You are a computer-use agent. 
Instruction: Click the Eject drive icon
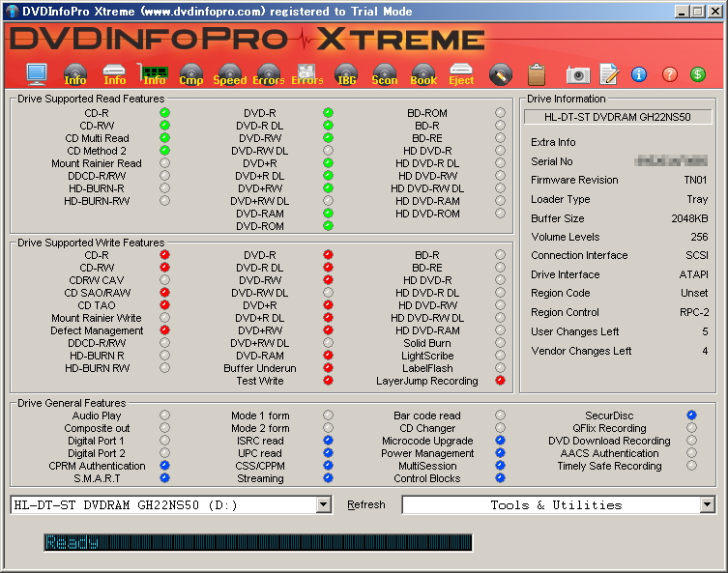point(461,74)
